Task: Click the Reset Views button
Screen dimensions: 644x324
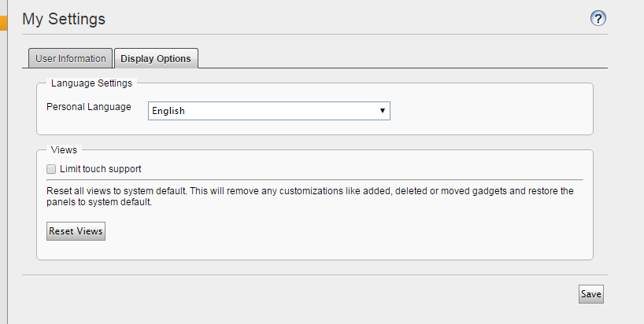Action: point(76,231)
